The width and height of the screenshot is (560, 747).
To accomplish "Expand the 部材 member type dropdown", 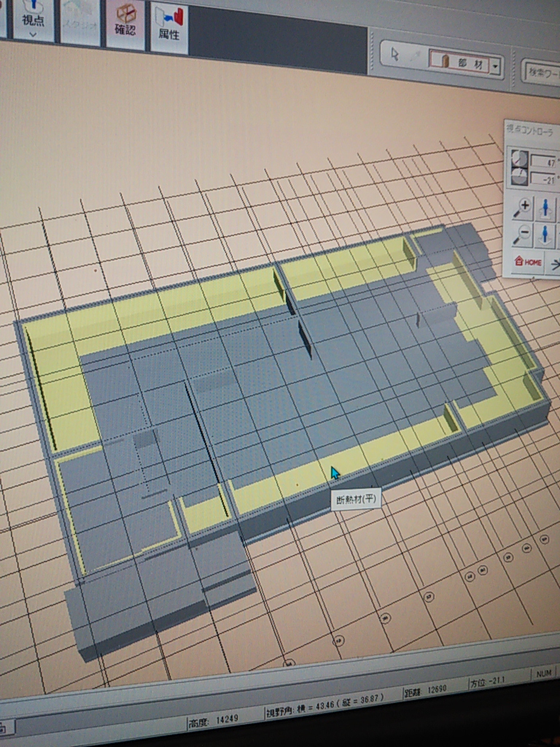I will (496, 66).
